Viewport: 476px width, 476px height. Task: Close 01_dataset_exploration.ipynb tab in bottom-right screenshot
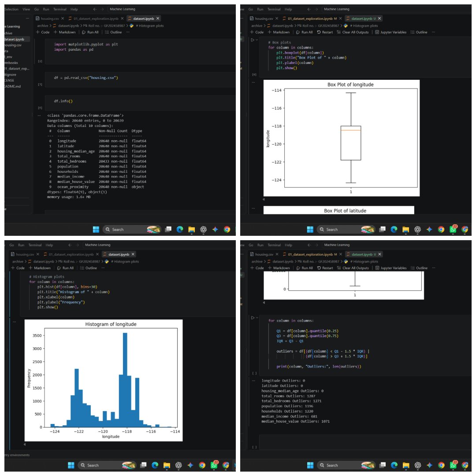pos(341,254)
